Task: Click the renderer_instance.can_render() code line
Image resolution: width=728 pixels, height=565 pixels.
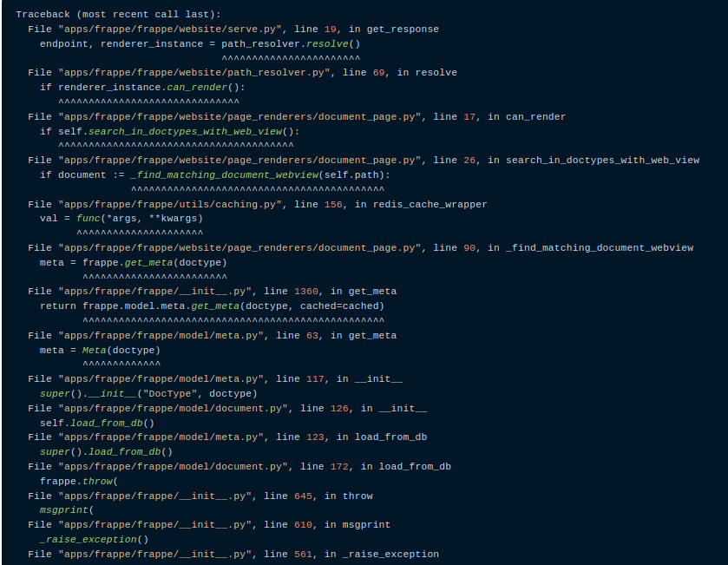Action: 142,88
